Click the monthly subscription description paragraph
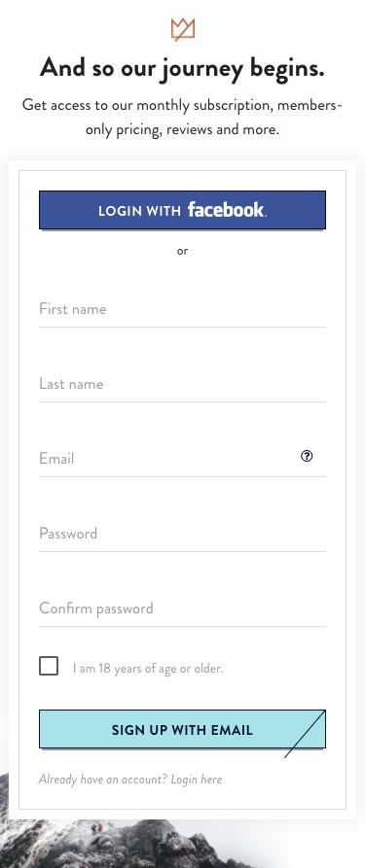This screenshot has width=365, height=868. pos(183,117)
